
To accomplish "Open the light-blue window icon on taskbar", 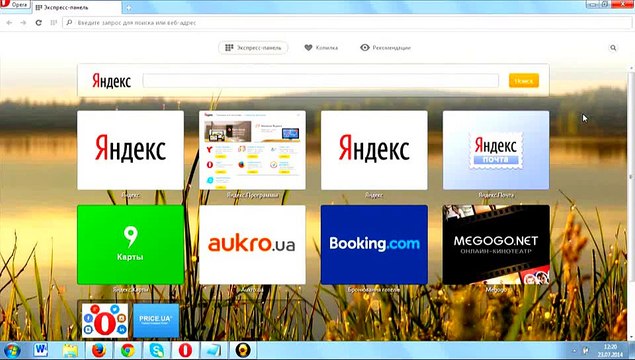I will 213,350.
